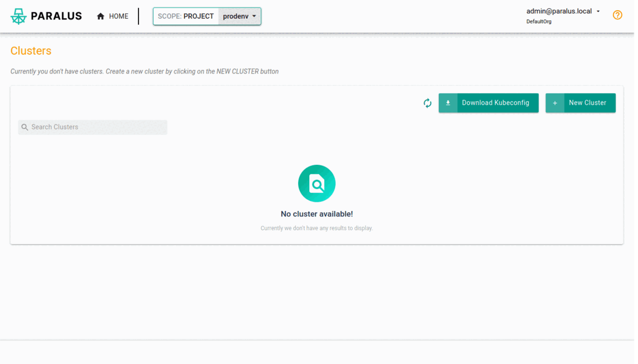
Task: Click the New Cluster button
Action: click(580, 103)
